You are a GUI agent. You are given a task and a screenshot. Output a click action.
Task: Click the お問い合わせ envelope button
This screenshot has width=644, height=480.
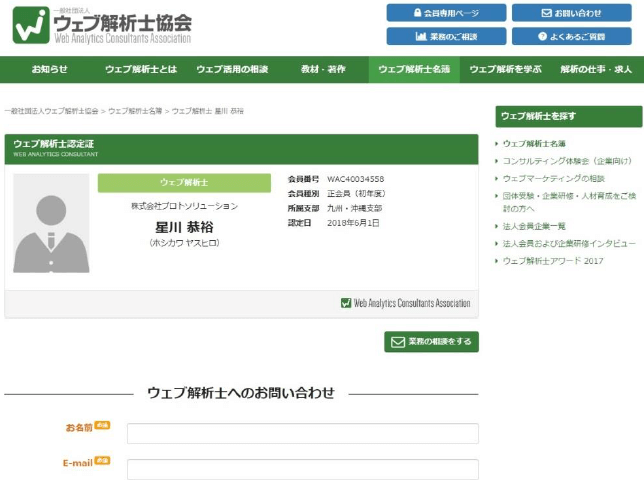pos(571,13)
